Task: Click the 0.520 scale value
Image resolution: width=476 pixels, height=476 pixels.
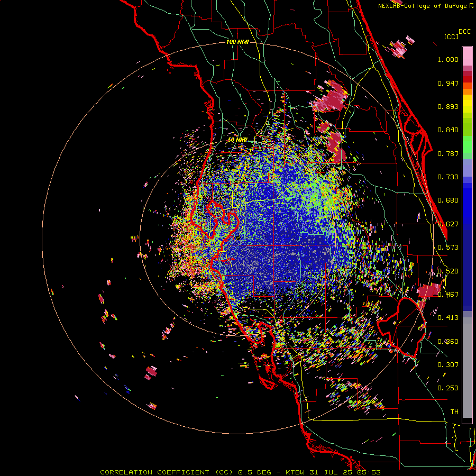Action: (448, 271)
